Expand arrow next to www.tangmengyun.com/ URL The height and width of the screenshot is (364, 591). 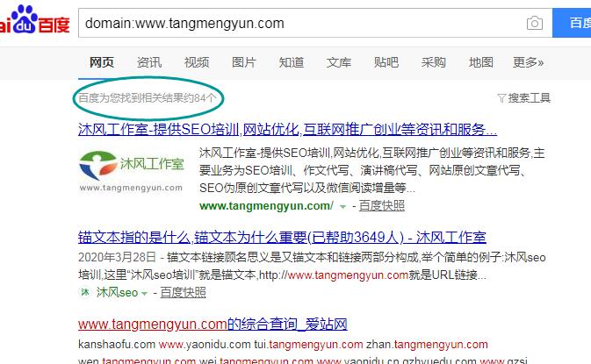342,207
